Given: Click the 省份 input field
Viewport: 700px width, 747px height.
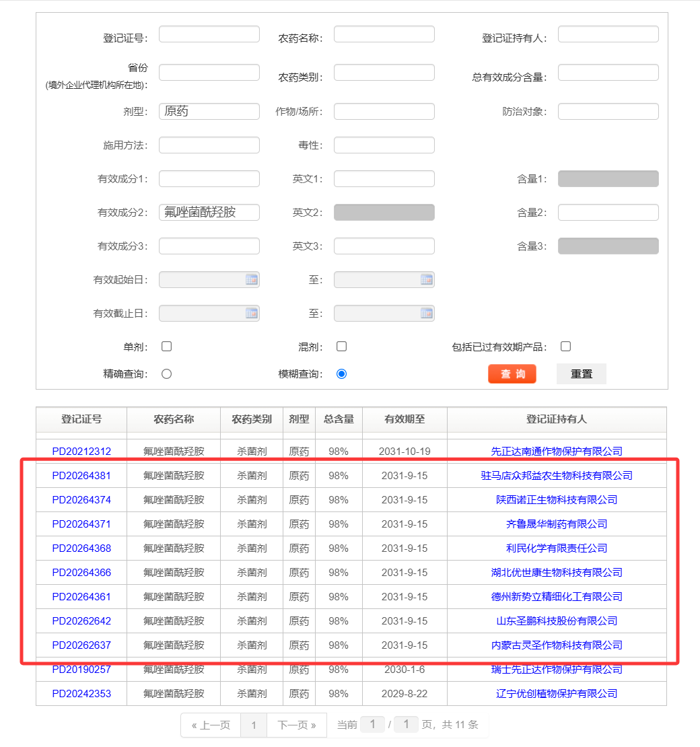Looking at the screenshot, I should point(209,73).
